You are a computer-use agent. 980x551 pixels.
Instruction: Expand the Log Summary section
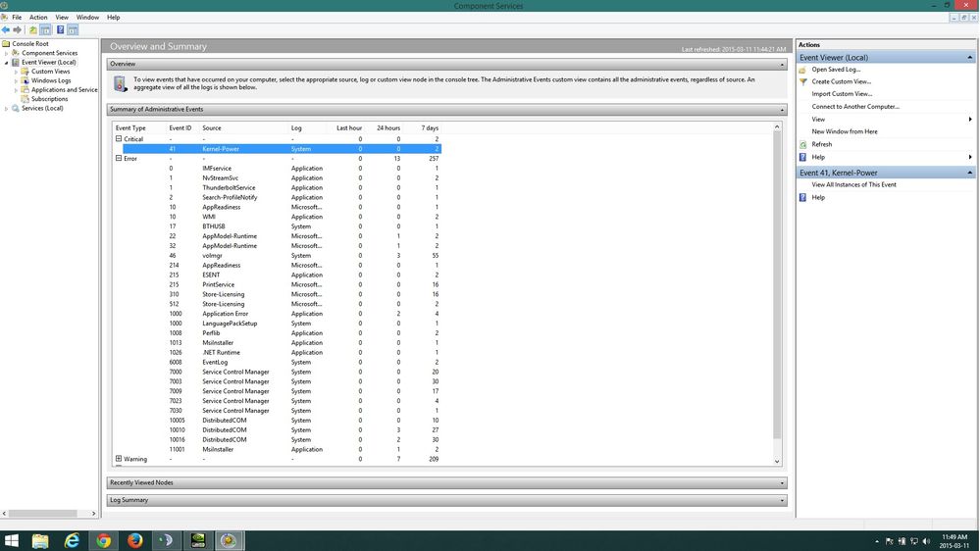coord(782,500)
